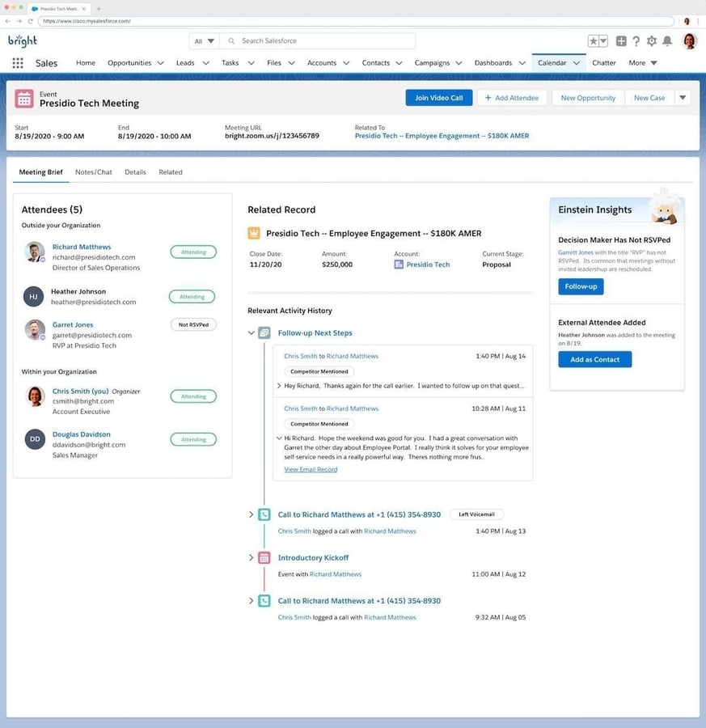Open the Related To opportunity link in header
The image size is (706, 728).
[442, 136]
